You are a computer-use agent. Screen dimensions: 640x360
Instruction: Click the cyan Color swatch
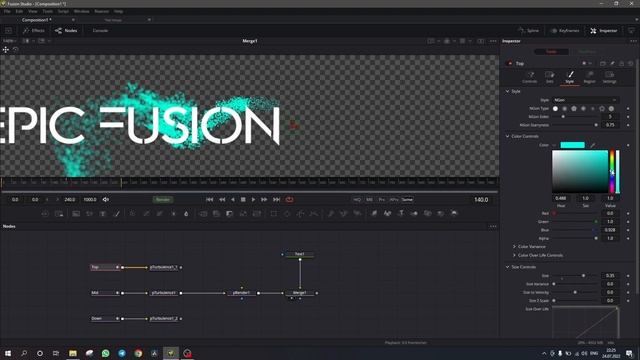pos(572,145)
